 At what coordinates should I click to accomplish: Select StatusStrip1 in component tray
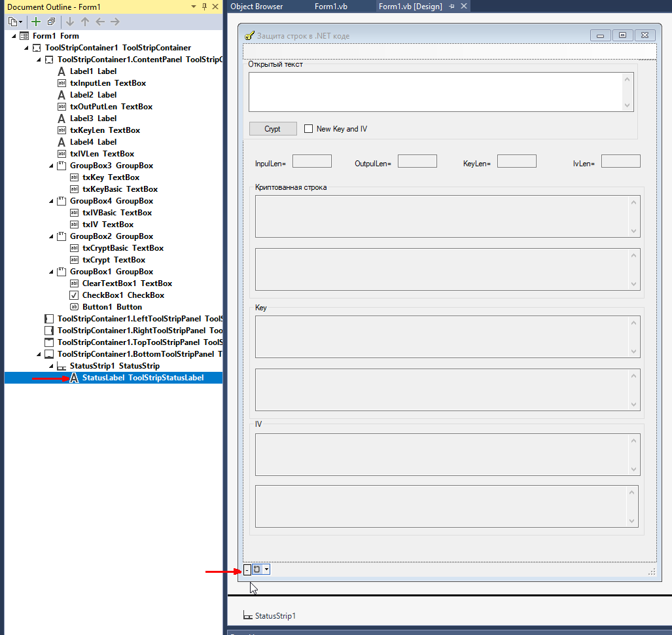tap(269, 616)
